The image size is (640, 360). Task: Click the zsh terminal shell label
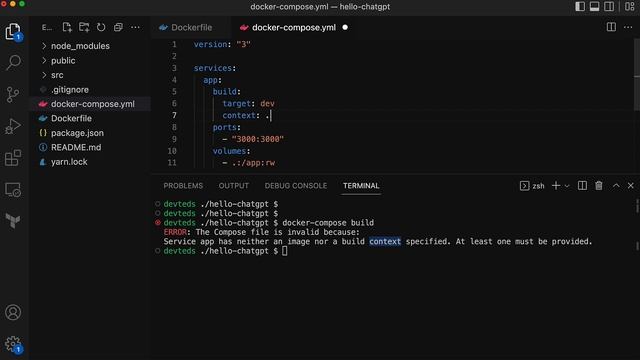pos(538,186)
